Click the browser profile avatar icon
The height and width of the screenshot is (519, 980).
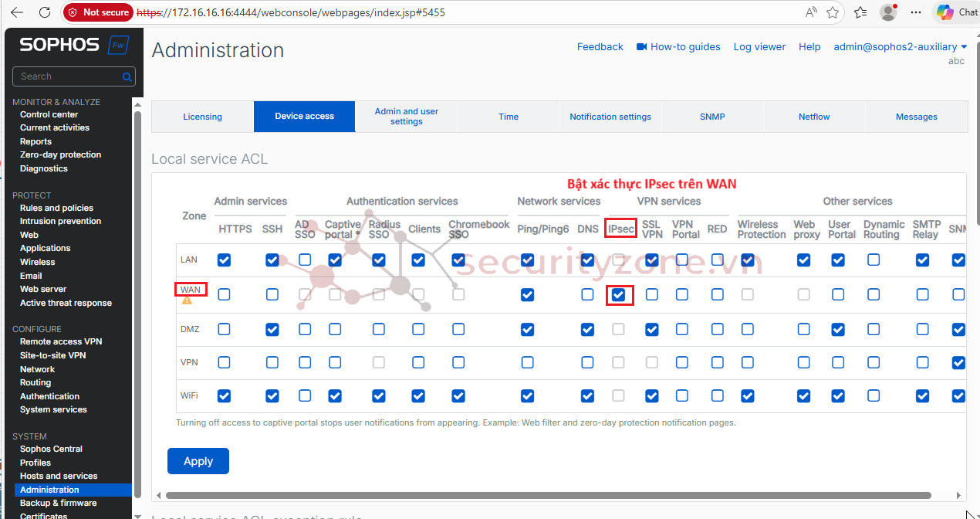(x=888, y=12)
